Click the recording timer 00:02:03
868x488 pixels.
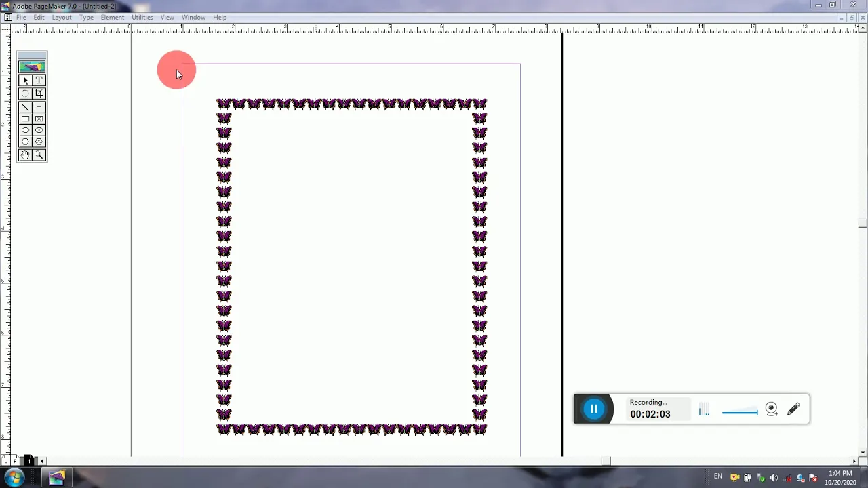tap(650, 414)
